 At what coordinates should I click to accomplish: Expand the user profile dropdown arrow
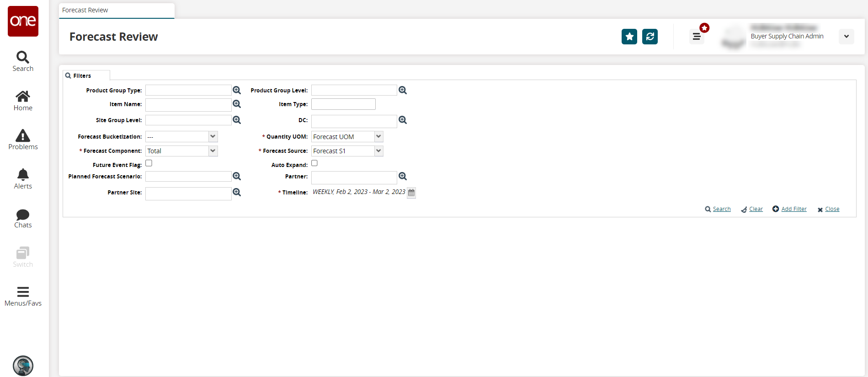(847, 37)
